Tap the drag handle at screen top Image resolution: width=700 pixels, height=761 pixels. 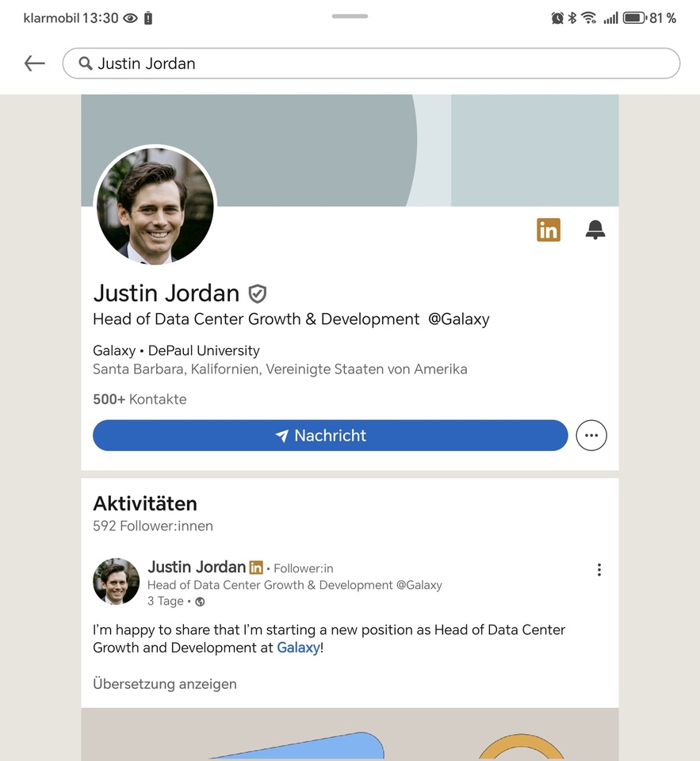pyautogui.click(x=350, y=16)
